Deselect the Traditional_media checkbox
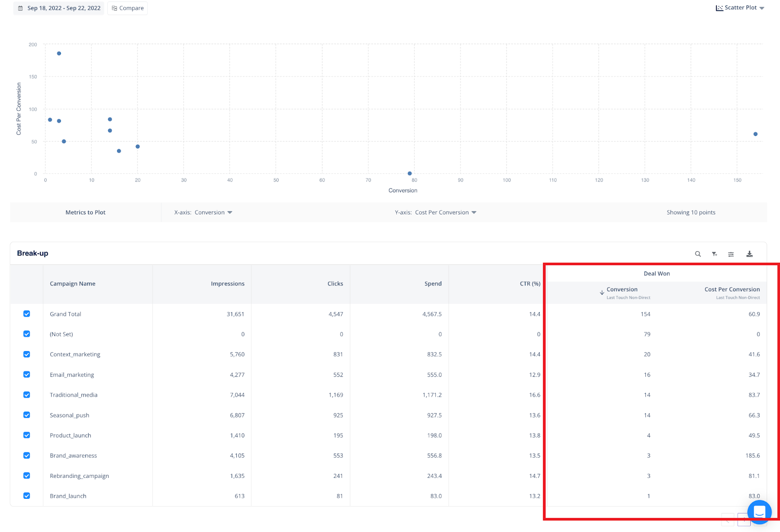The image size is (780, 532). coord(27,395)
